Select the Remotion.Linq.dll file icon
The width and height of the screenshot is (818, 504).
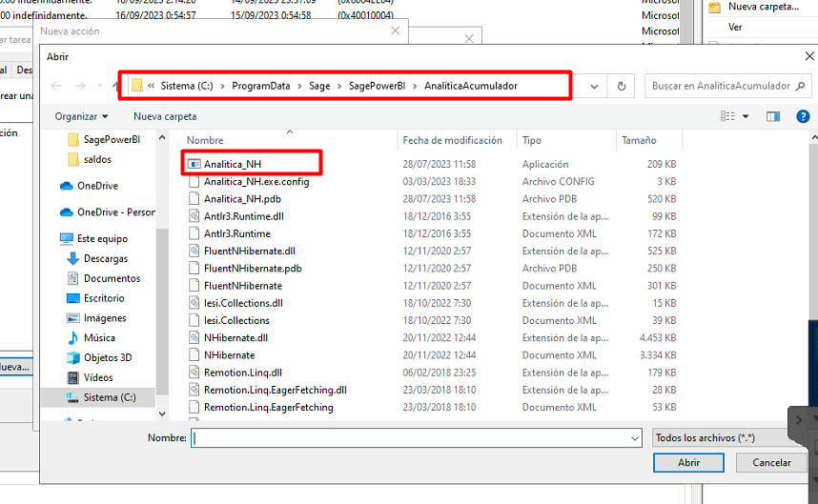(194, 373)
